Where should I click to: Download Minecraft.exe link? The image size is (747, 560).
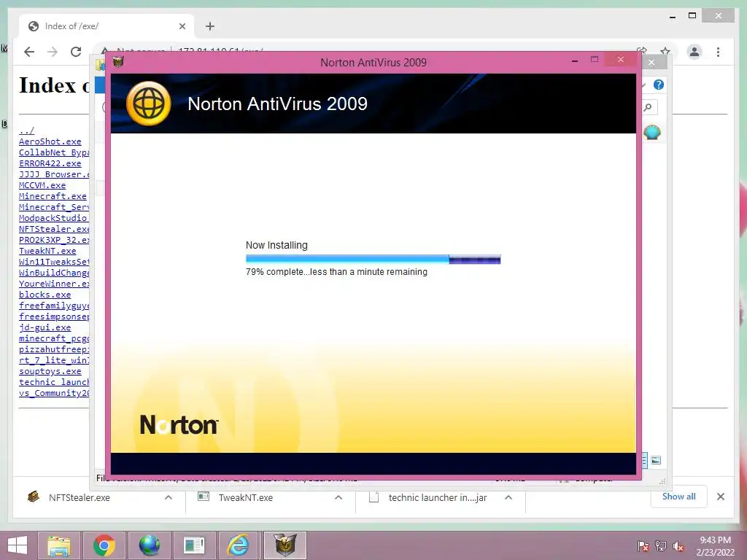pos(53,196)
